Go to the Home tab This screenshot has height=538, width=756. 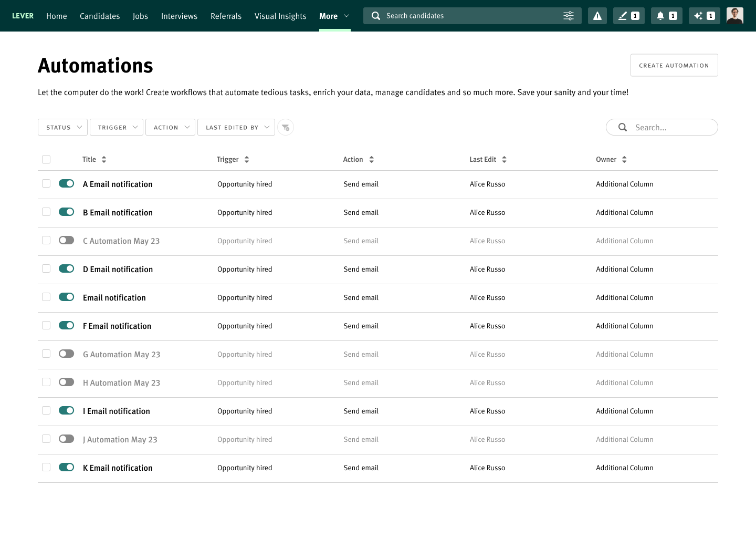coord(57,16)
